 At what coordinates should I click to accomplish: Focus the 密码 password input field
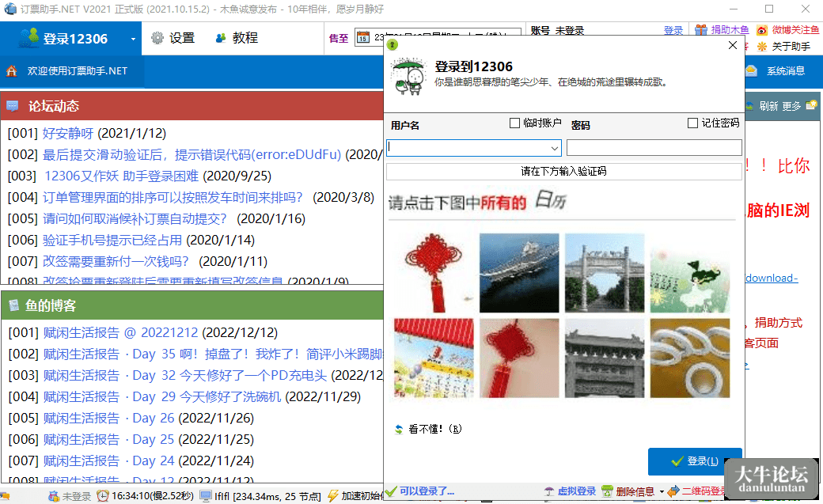[654, 148]
